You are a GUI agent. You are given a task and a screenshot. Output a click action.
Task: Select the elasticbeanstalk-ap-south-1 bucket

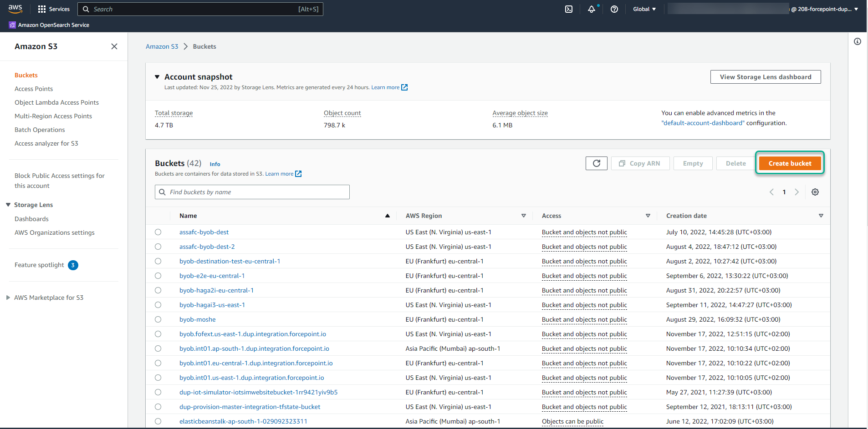[x=158, y=421]
